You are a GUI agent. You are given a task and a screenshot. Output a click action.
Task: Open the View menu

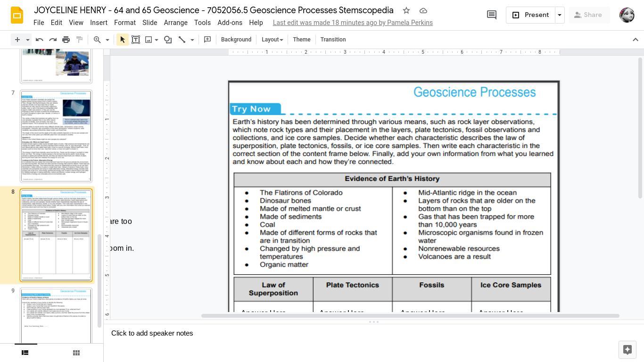tap(76, 23)
